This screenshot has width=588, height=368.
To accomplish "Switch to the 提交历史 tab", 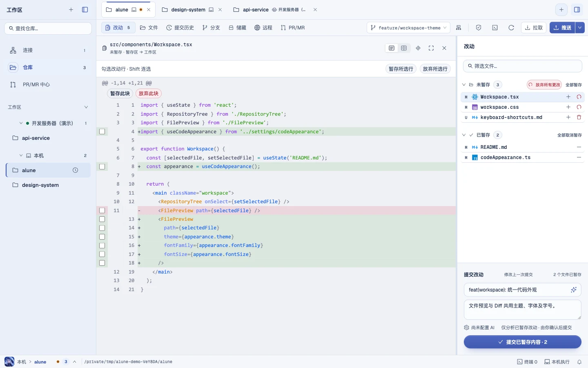I will [180, 28].
